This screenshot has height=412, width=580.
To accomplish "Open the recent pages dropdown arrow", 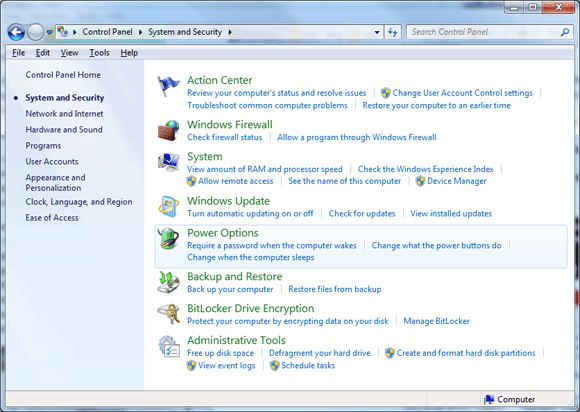I will (x=49, y=33).
